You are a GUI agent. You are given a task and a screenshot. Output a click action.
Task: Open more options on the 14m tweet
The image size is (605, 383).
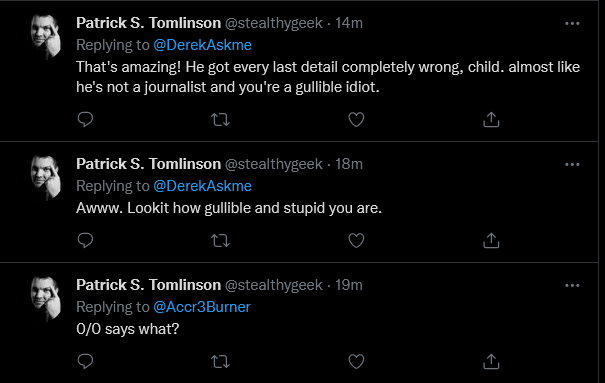tap(572, 24)
